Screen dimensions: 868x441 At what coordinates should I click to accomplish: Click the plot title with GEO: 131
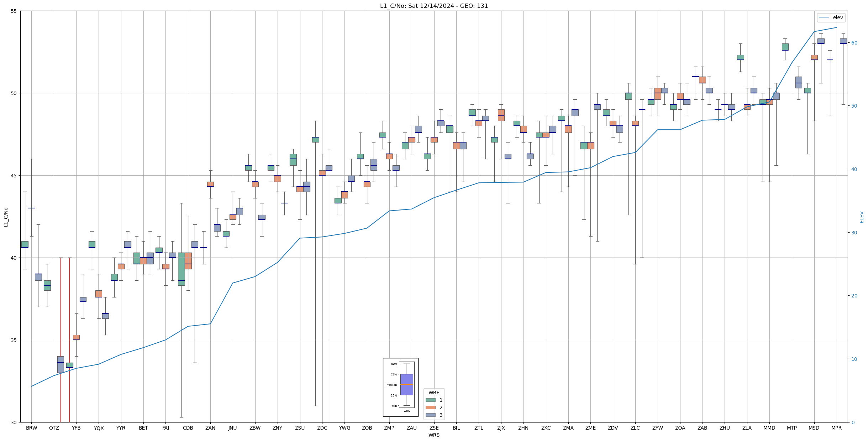pos(434,6)
